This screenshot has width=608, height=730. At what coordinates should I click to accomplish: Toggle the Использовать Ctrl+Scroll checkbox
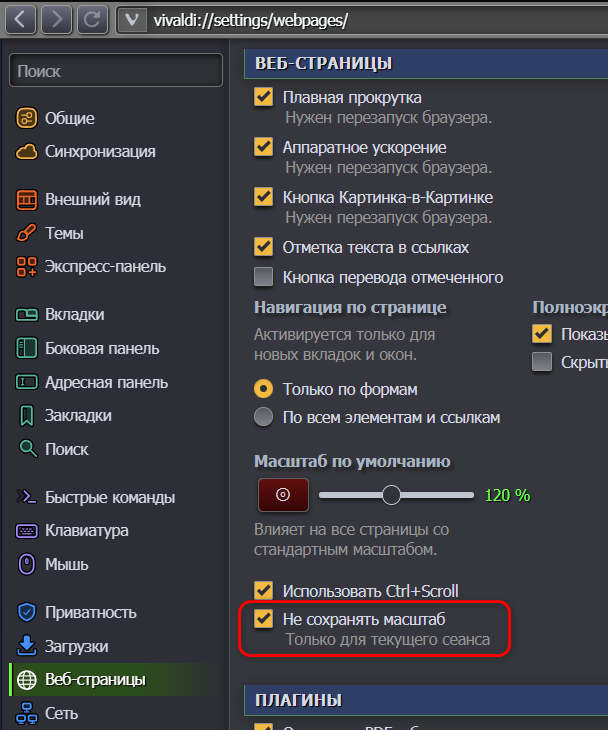point(263,591)
